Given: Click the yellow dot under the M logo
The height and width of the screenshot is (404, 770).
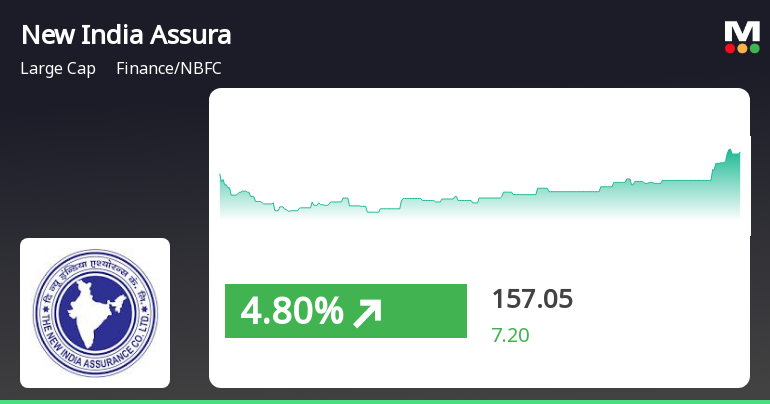Looking at the screenshot, I should [741, 48].
